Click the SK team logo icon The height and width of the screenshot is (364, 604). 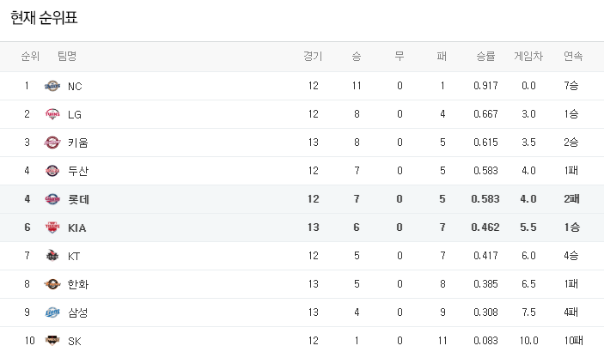pos(52,341)
